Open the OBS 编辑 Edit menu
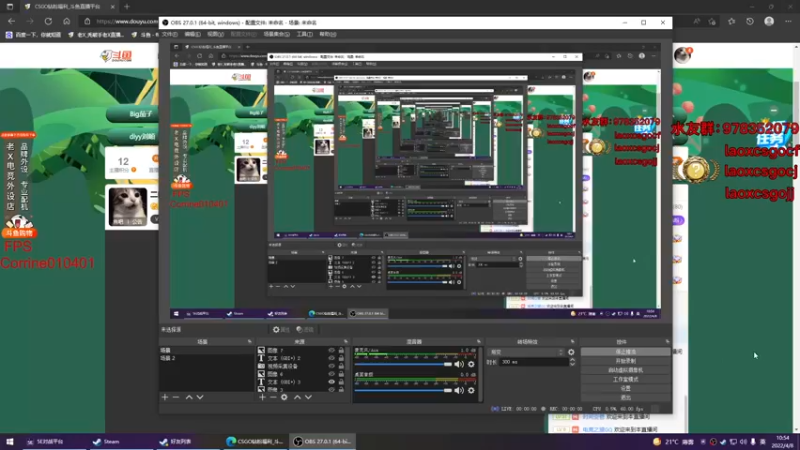The width and height of the screenshot is (800, 450). click(192, 34)
